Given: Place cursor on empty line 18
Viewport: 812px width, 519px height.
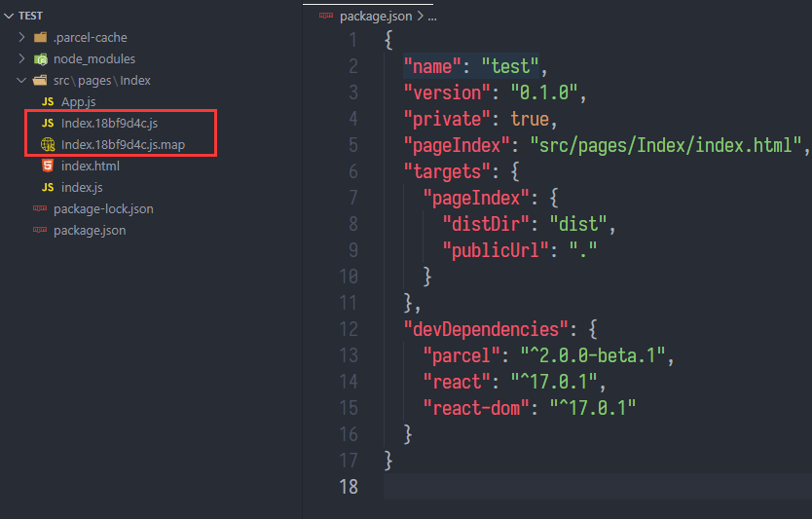Looking at the screenshot, I should tap(598, 487).
